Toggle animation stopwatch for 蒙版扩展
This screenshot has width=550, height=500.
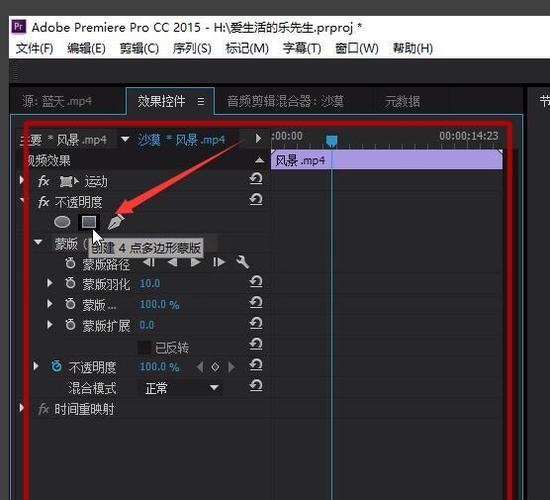click(x=71, y=325)
